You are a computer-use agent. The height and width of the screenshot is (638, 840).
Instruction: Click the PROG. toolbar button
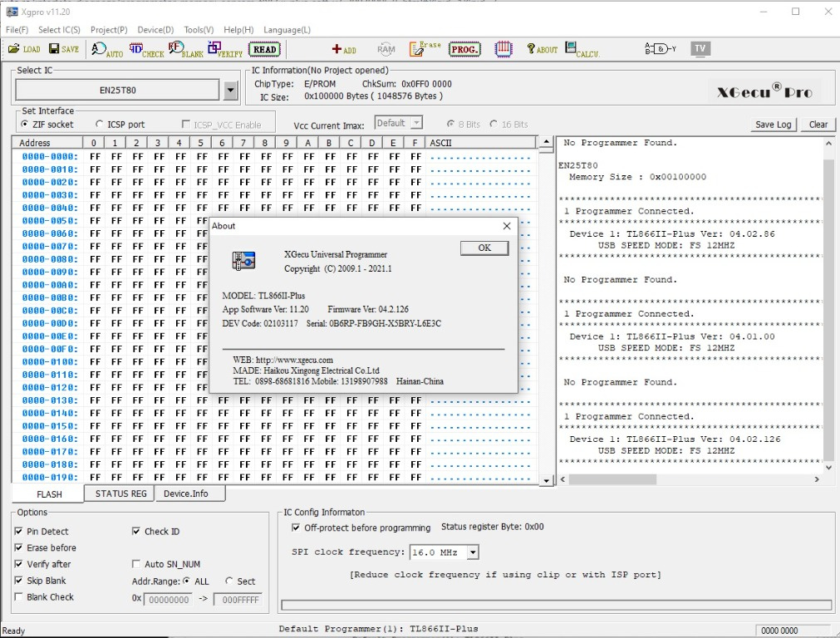(x=464, y=50)
